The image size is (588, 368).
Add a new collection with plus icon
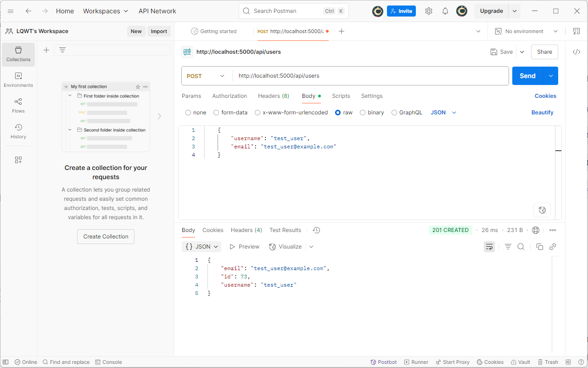(x=46, y=50)
